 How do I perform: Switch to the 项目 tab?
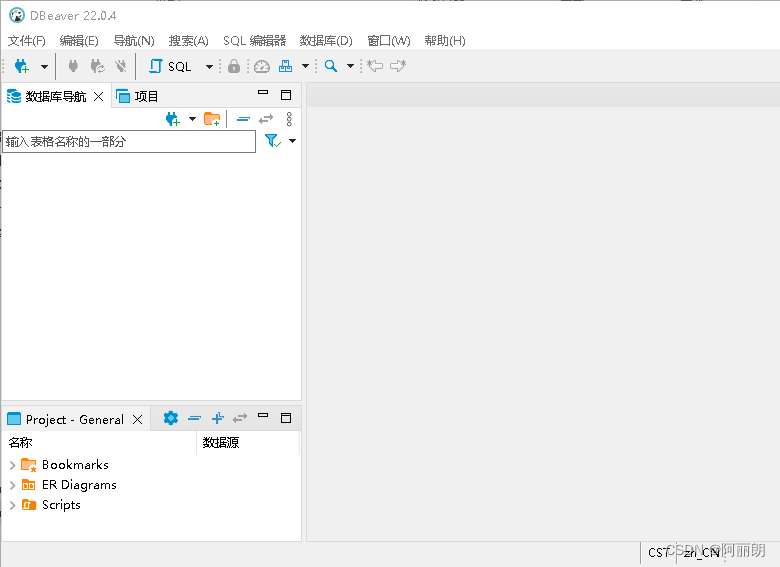[x=137, y=96]
